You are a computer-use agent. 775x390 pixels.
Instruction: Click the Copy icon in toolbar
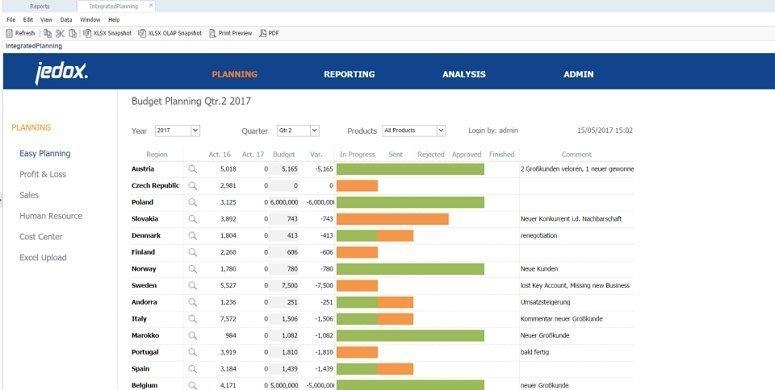point(47,33)
